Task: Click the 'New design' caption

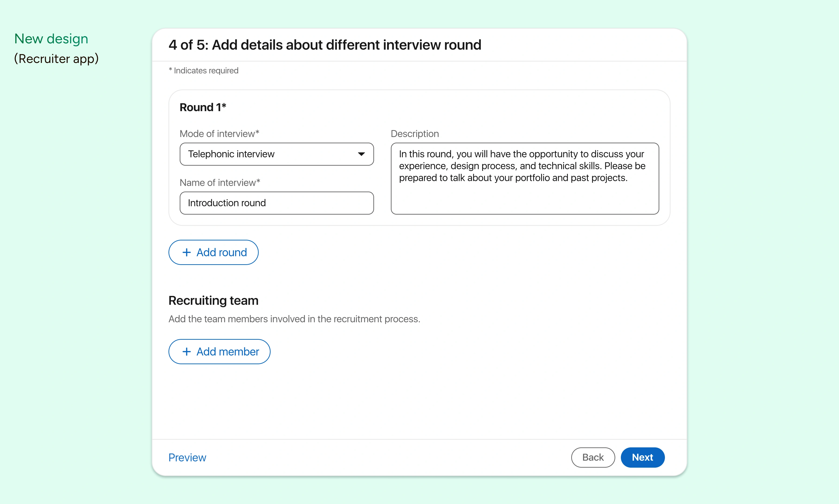Action: [x=51, y=39]
